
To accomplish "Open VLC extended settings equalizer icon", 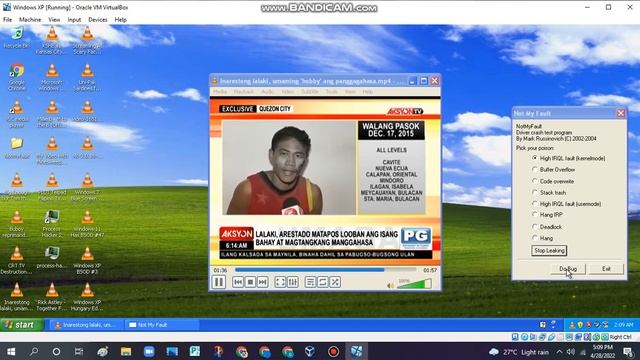I will [293, 282].
